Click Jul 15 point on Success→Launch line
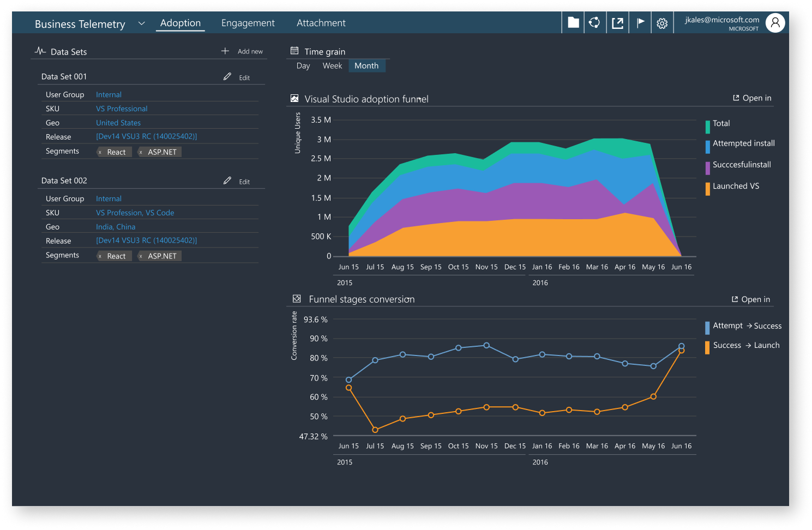Image resolution: width=812 pixels, height=530 pixels. point(375,430)
